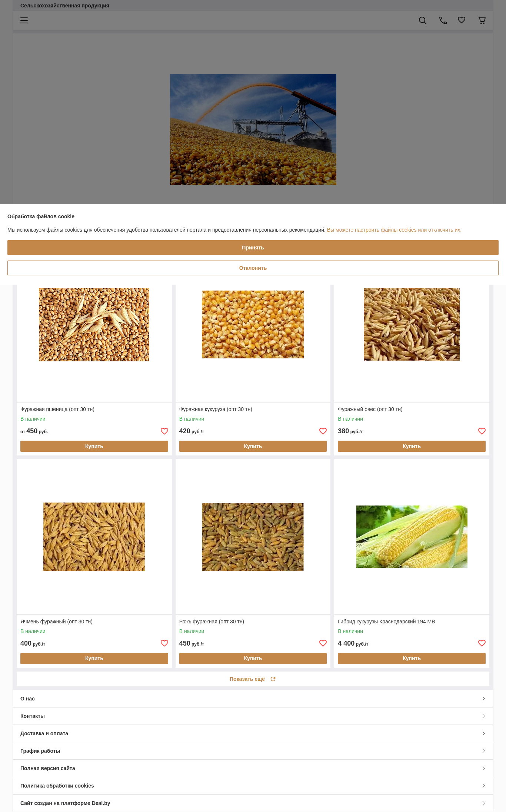
Task: Buy Рожь фуражная
Action: click(x=253, y=658)
